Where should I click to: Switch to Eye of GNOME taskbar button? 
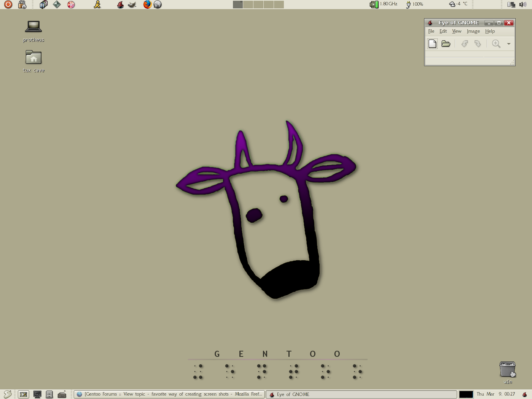[x=361, y=394]
